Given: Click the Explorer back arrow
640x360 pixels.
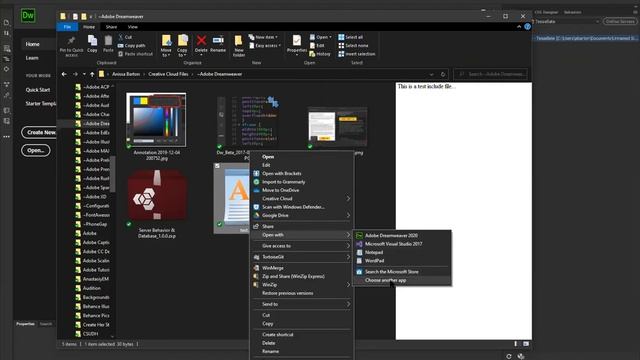Looking at the screenshot, I should 64,74.
